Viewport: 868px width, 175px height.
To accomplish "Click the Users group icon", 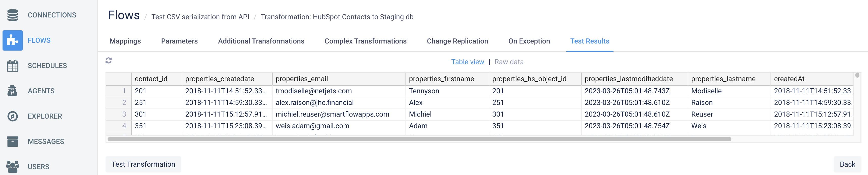I will 12,167.
